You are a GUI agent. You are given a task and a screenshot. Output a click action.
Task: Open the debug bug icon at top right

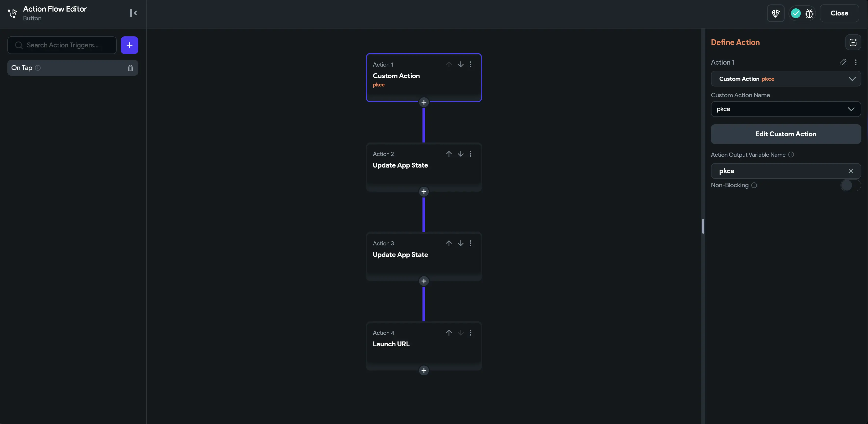[809, 14]
